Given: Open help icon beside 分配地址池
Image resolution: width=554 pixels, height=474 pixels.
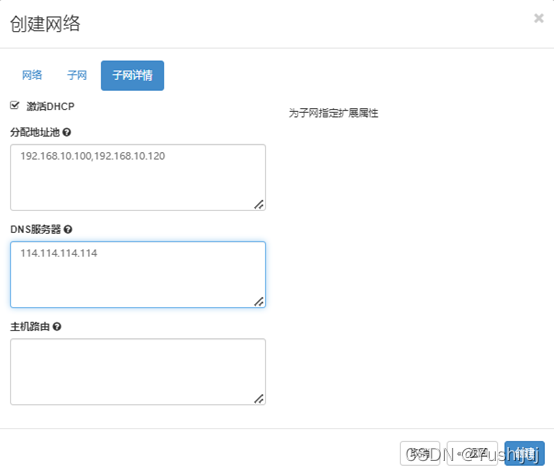Looking at the screenshot, I should tap(67, 132).
